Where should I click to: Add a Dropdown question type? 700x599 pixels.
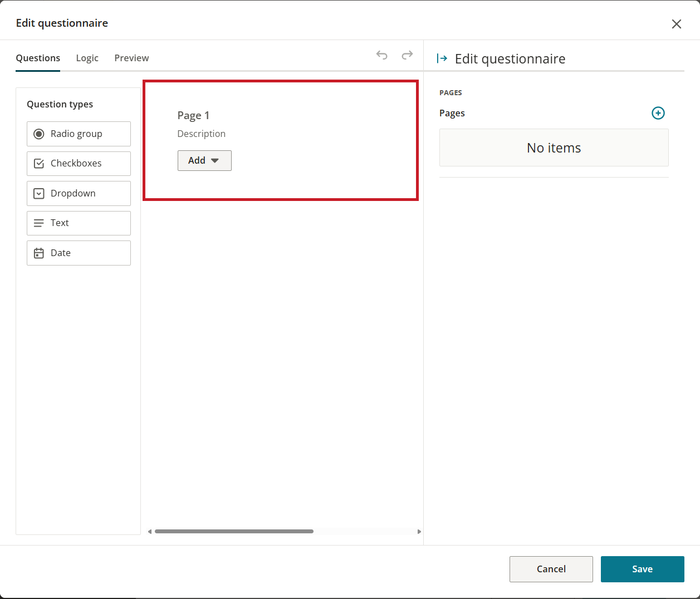[x=79, y=193]
